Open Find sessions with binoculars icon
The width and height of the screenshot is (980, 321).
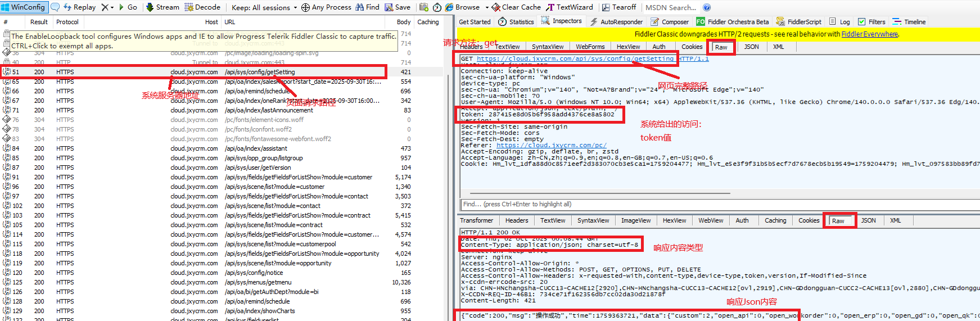tap(367, 7)
